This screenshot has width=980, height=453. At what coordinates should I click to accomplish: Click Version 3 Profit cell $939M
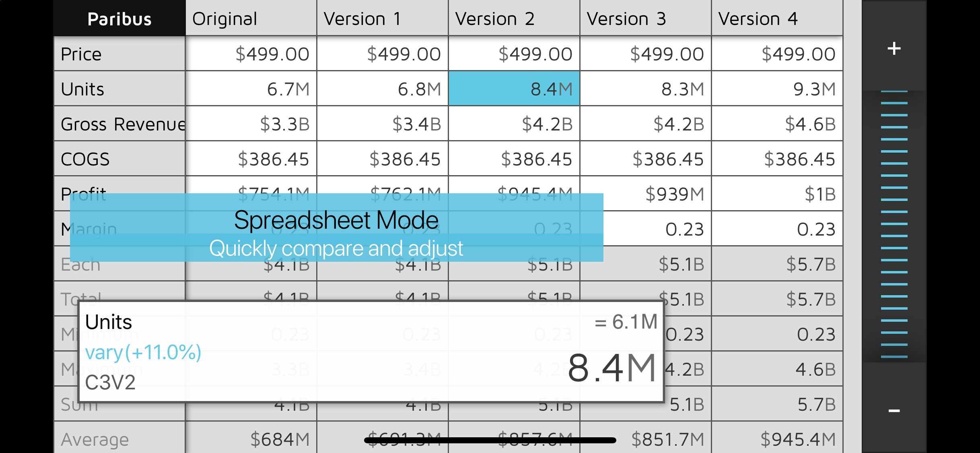[645, 194]
